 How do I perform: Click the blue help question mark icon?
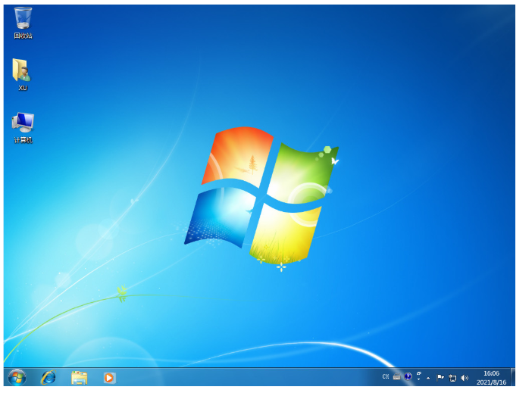[x=408, y=376]
